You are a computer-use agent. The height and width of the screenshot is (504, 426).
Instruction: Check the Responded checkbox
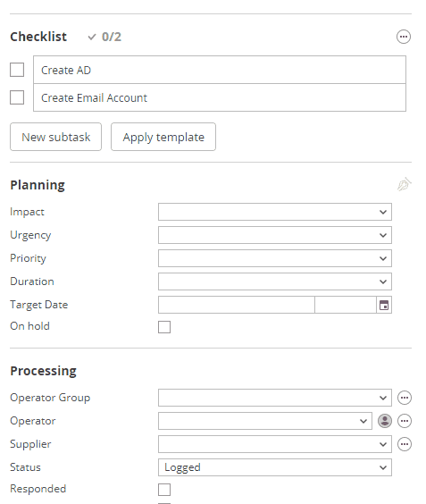tap(164, 490)
